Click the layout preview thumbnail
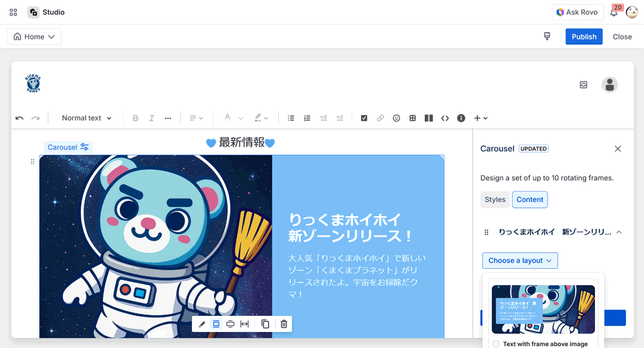The width and height of the screenshot is (644, 348). (543, 309)
